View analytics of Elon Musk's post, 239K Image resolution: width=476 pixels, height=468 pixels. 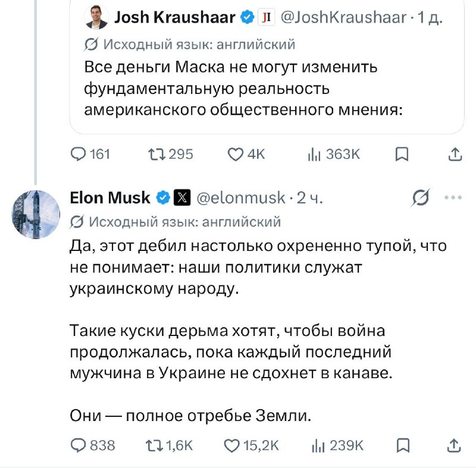337,445
